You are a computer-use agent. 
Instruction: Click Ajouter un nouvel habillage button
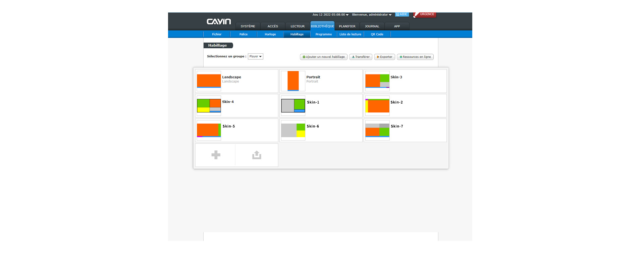[x=324, y=57]
